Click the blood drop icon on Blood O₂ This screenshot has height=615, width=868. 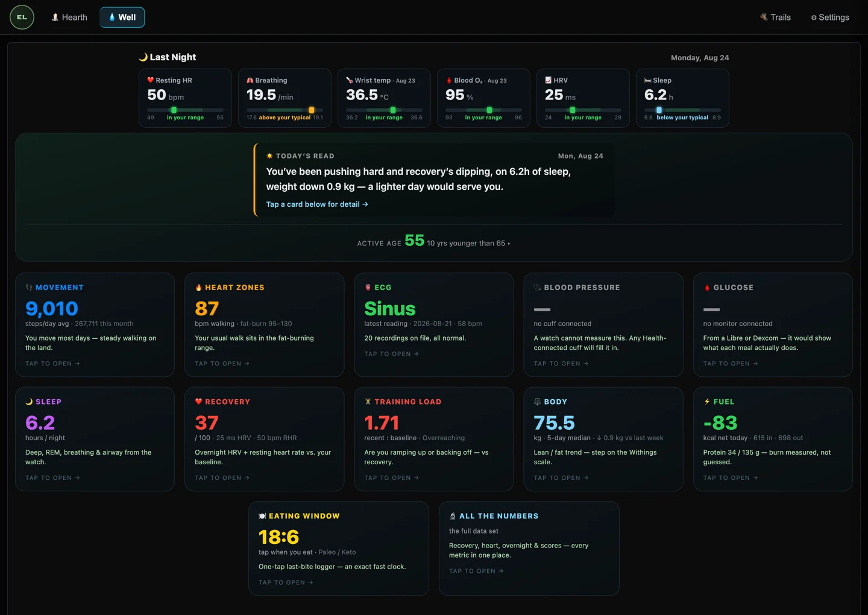(x=449, y=80)
